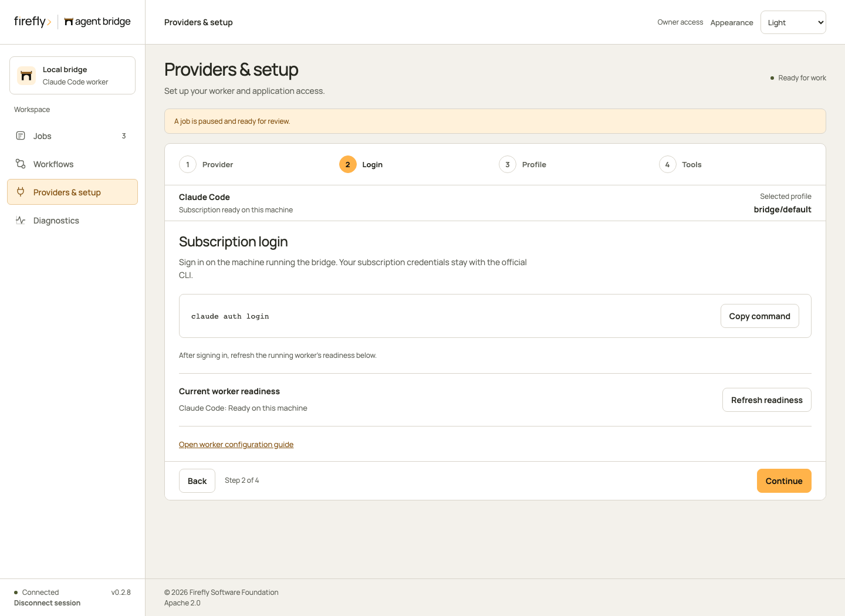Click the paused job review banner
This screenshot has height=616, width=845.
pyautogui.click(x=495, y=121)
